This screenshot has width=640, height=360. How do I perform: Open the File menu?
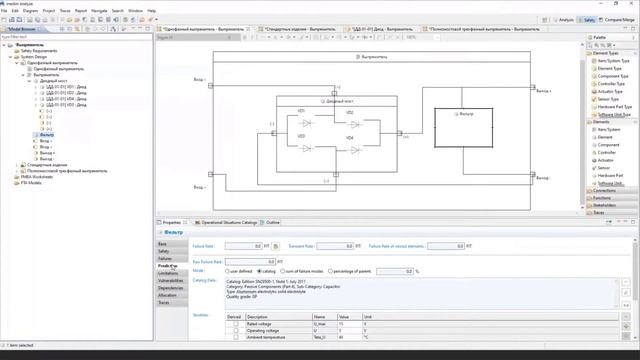[x=4, y=11]
